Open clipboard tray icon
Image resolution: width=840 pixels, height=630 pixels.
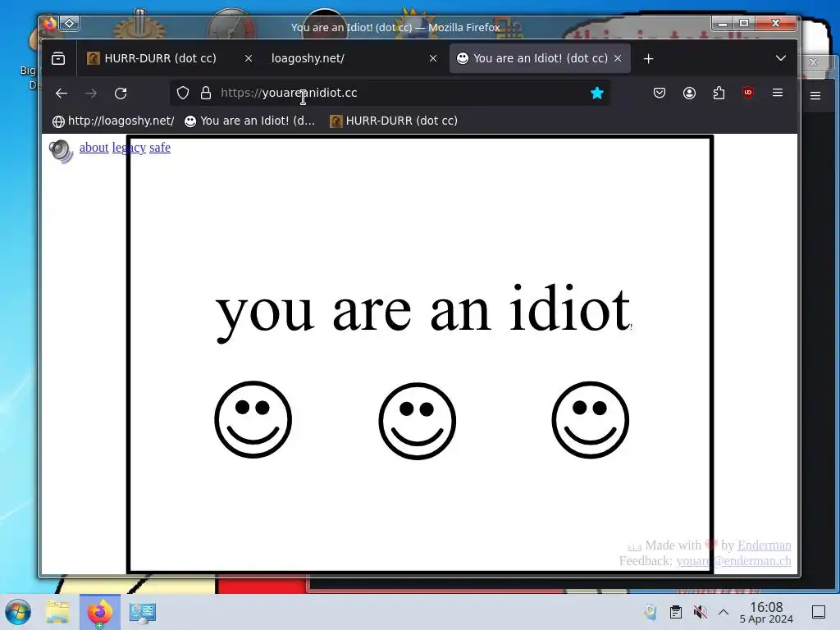pyautogui.click(x=676, y=612)
